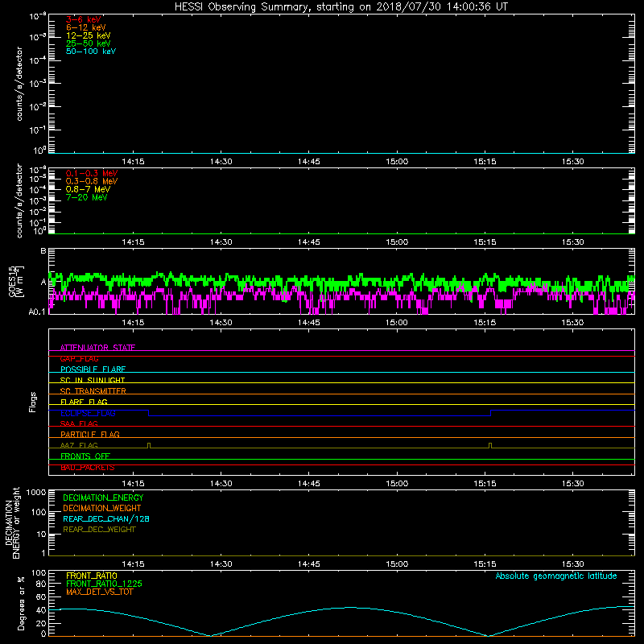Click the ECLIPSE_FLAG step up near 15:16
This screenshot has width=644, height=644.
coord(491,413)
